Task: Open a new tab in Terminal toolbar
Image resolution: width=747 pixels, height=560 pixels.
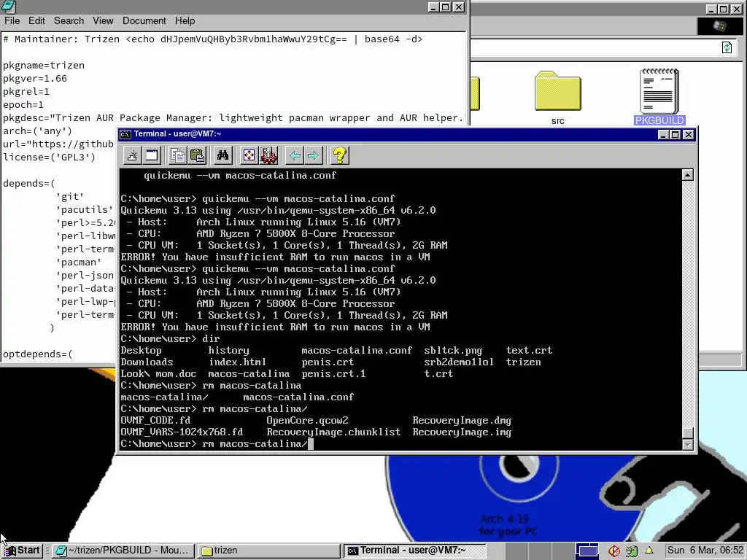Action: pos(133,155)
